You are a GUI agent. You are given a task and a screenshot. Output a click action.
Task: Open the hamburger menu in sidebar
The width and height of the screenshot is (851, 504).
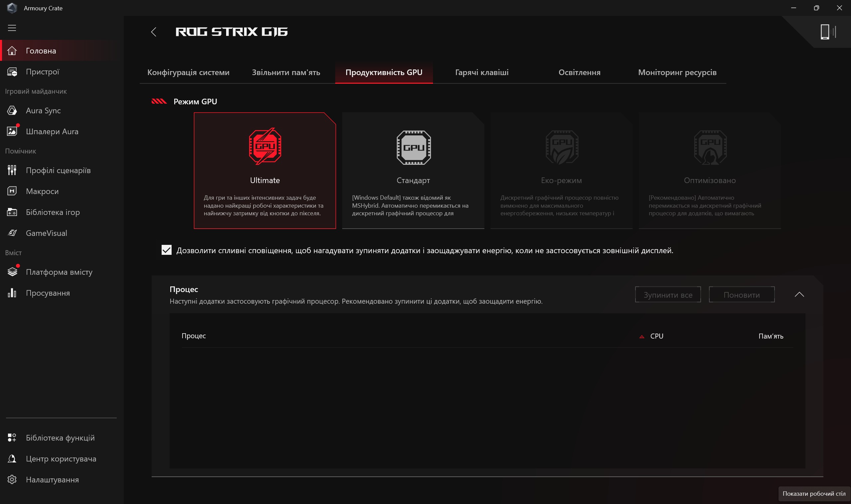pyautogui.click(x=12, y=28)
